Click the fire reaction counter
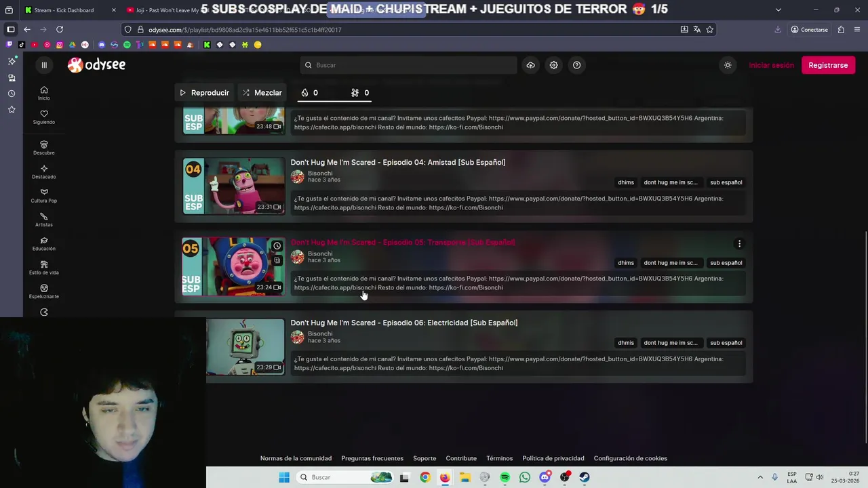 310,93
